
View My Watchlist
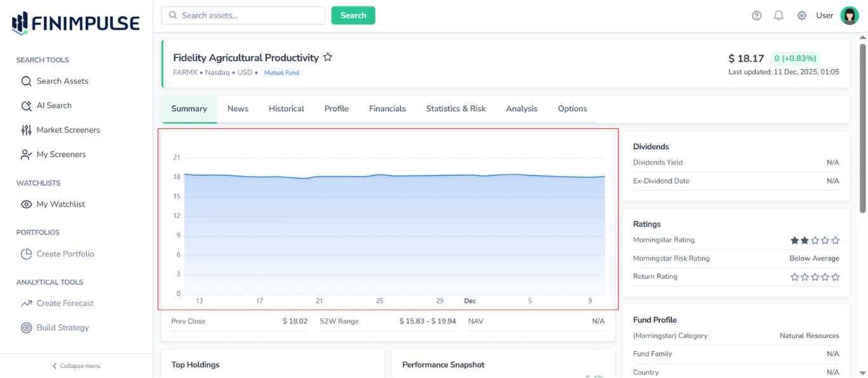click(x=60, y=204)
